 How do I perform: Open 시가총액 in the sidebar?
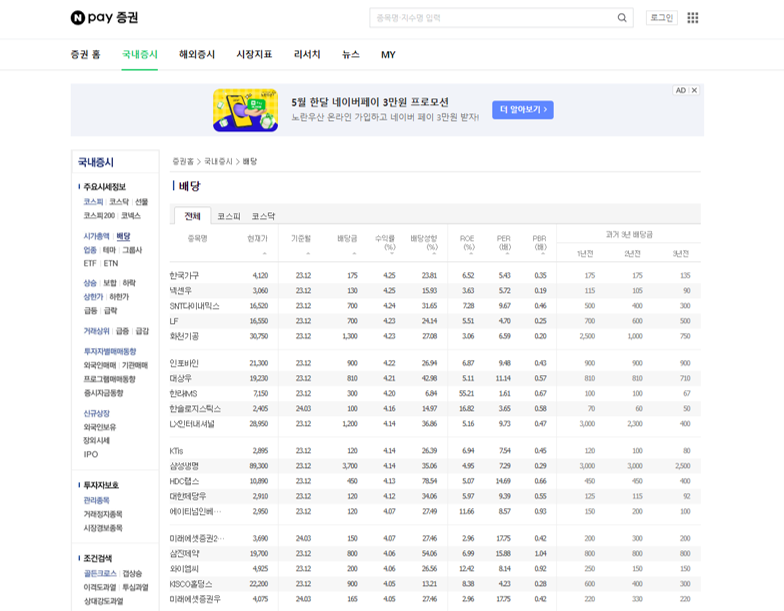(96, 236)
